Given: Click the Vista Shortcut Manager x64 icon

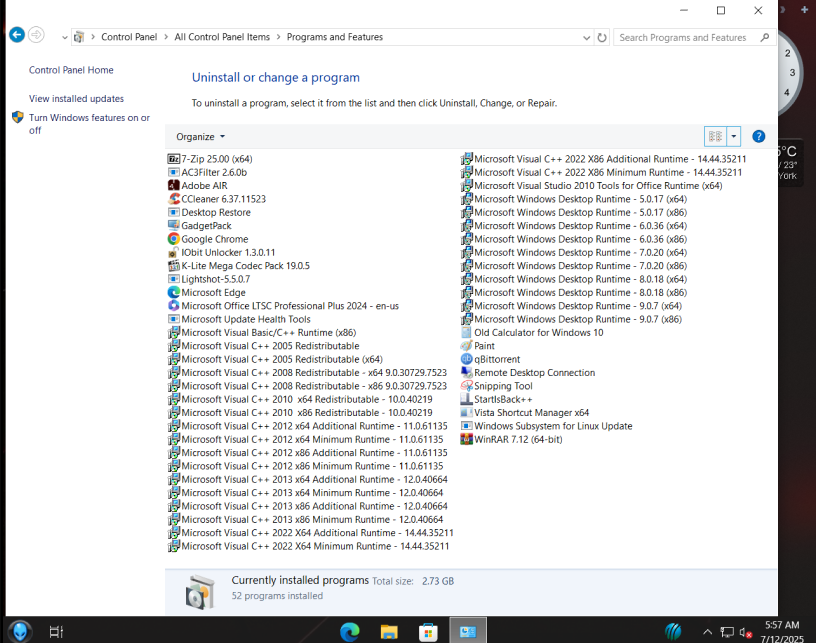Looking at the screenshot, I should pos(466,413).
